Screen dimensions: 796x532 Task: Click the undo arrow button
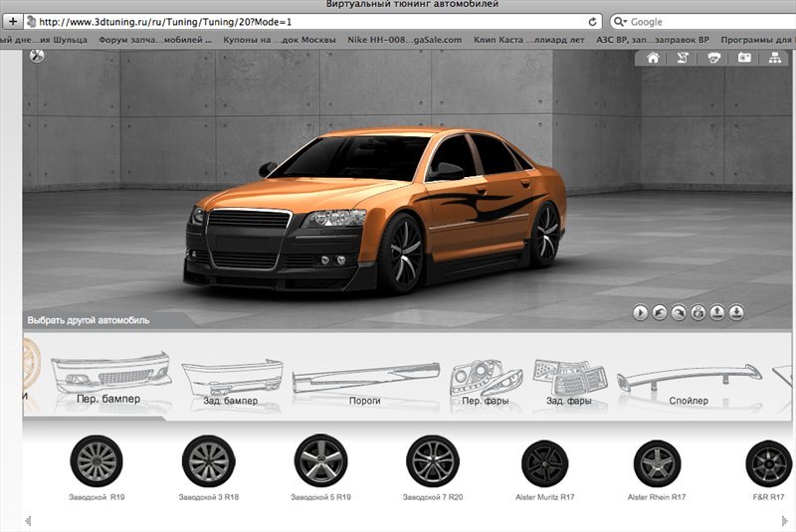coord(658,312)
